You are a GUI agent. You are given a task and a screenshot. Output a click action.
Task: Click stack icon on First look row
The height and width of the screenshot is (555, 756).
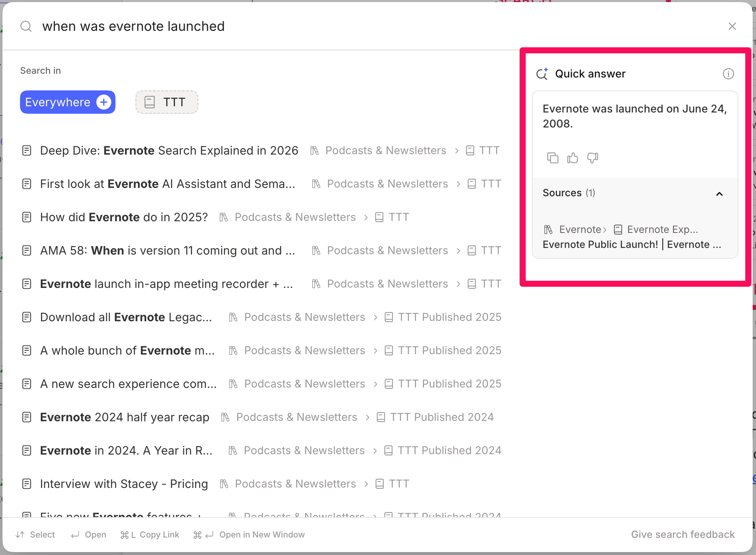coord(316,184)
